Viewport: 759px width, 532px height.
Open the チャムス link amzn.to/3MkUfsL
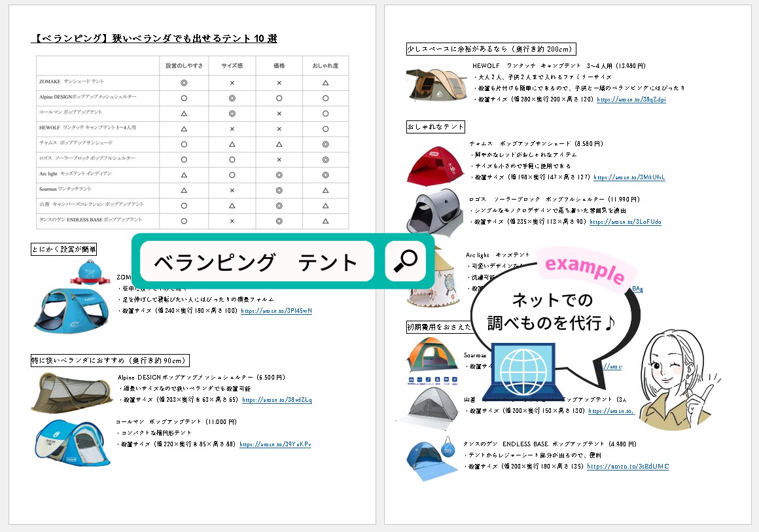(x=629, y=177)
